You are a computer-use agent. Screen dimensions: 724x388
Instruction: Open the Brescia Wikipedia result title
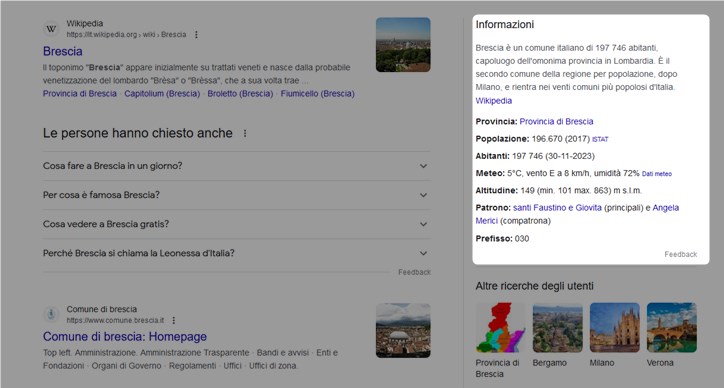(63, 51)
